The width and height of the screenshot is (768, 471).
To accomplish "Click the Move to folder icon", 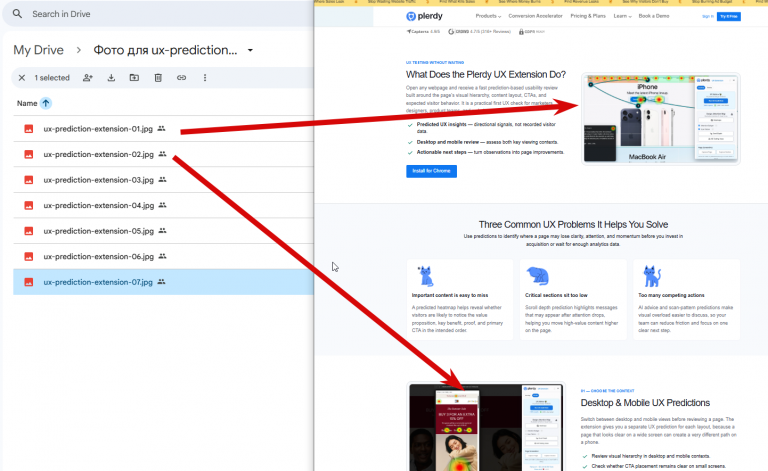I will [134, 78].
